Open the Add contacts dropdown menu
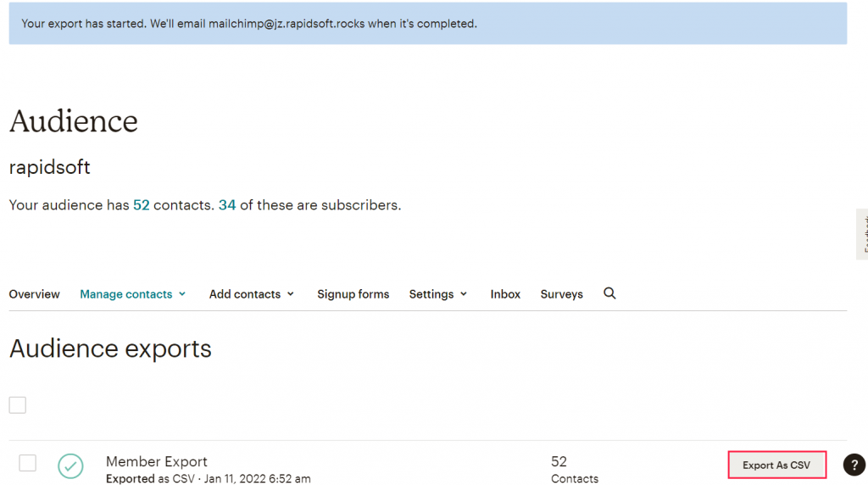 click(252, 294)
